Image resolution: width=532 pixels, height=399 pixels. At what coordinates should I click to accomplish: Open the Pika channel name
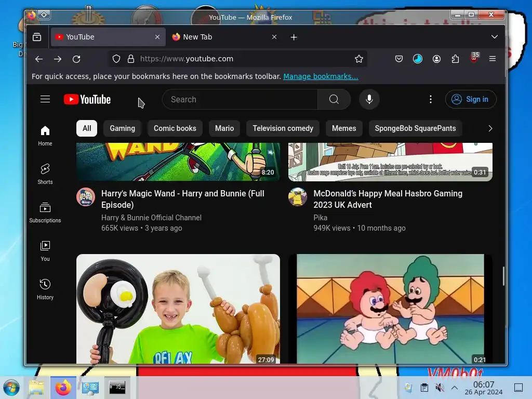click(320, 218)
